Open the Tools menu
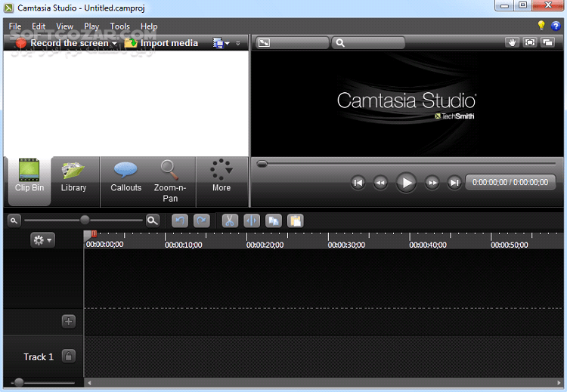This screenshot has height=392, width=567. pyautogui.click(x=119, y=26)
